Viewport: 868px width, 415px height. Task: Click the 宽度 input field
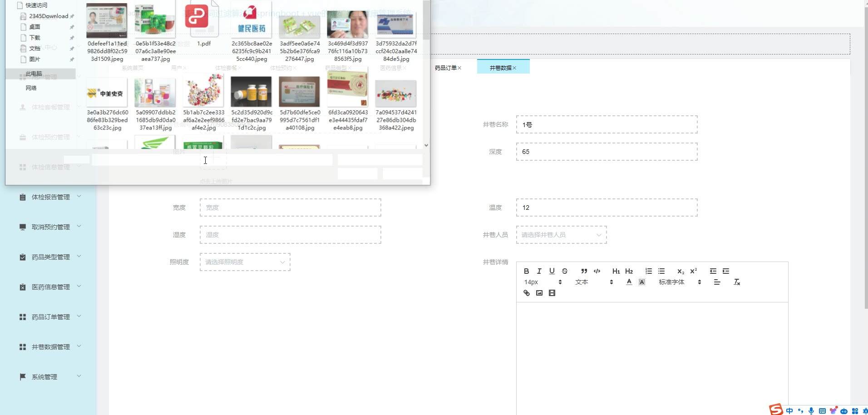[x=290, y=207]
